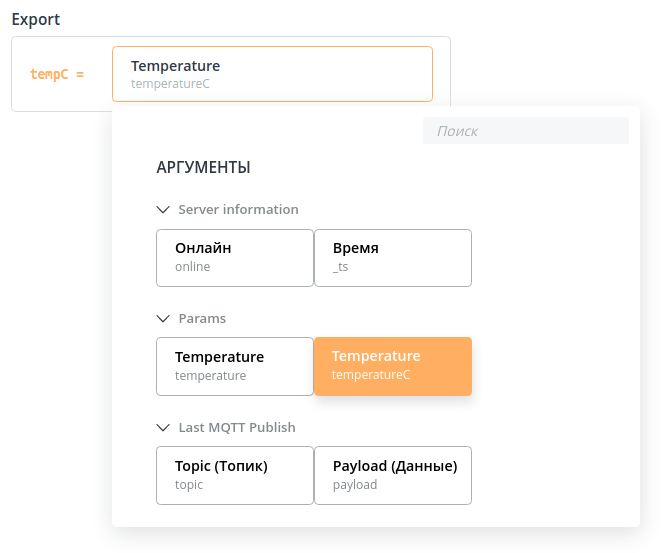Collapse the Params section chevron
This screenshot has width=669, height=553.
tap(163, 318)
